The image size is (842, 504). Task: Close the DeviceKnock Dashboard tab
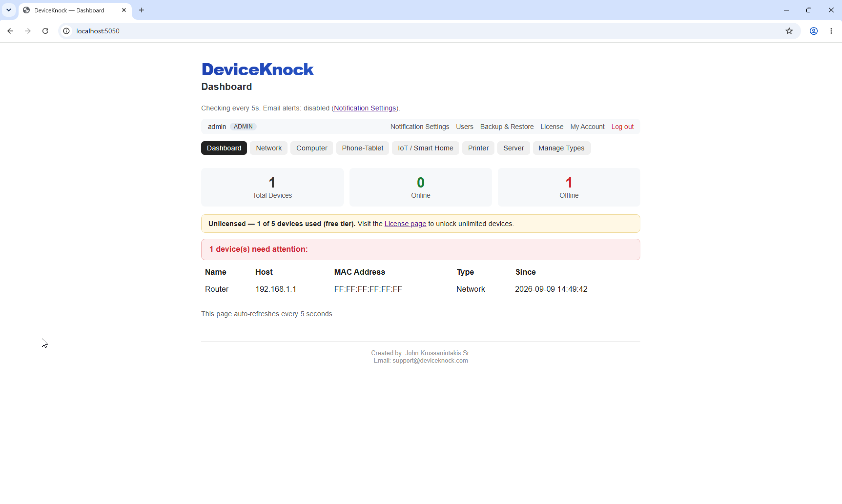pyautogui.click(x=124, y=10)
